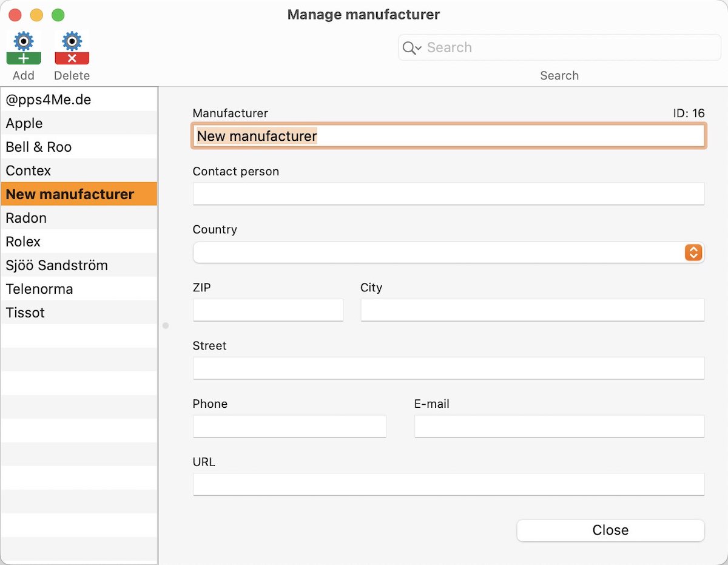Click the Delete manufacturer gear icon

pos(72,49)
